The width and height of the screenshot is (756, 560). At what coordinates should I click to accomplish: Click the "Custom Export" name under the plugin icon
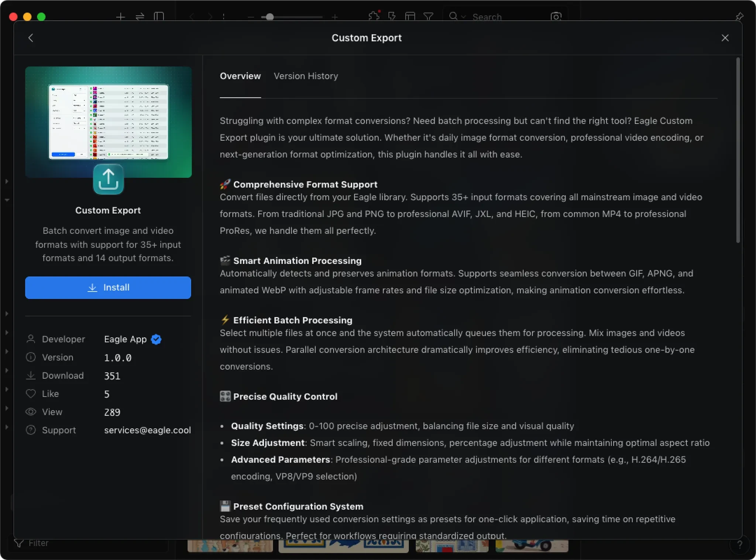[108, 210]
